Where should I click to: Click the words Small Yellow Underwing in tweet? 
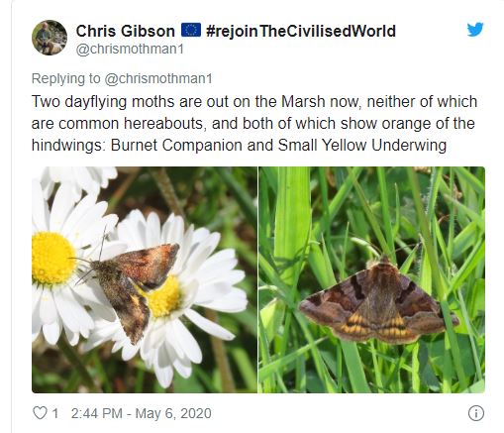pyautogui.click(x=362, y=146)
